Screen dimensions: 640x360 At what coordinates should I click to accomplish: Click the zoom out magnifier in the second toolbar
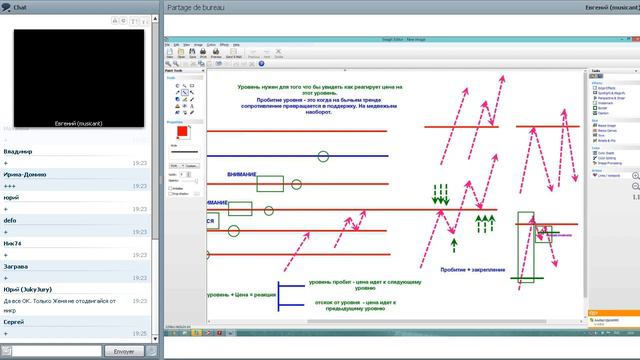click(x=176, y=64)
